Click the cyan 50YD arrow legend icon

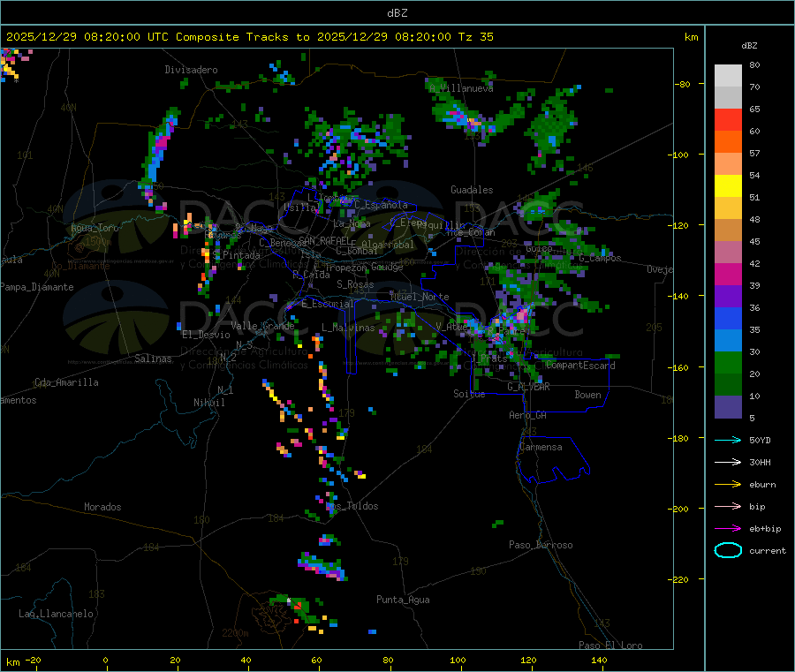pyautogui.click(x=728, y=440)
